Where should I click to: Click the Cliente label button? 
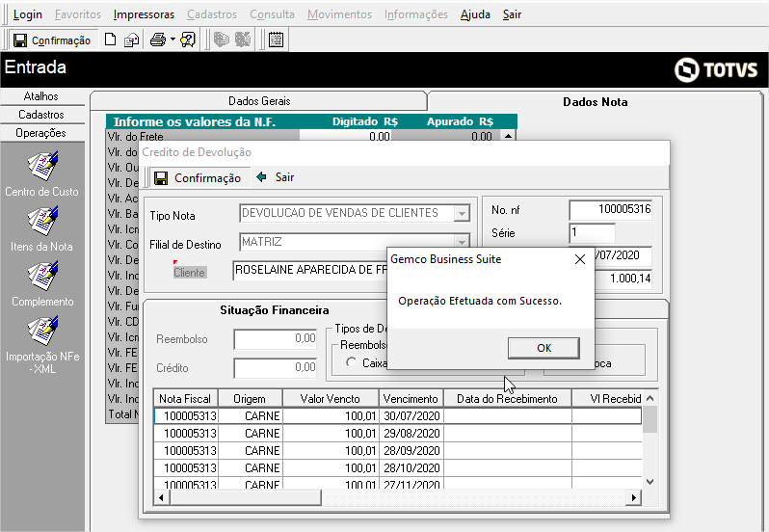189,273
